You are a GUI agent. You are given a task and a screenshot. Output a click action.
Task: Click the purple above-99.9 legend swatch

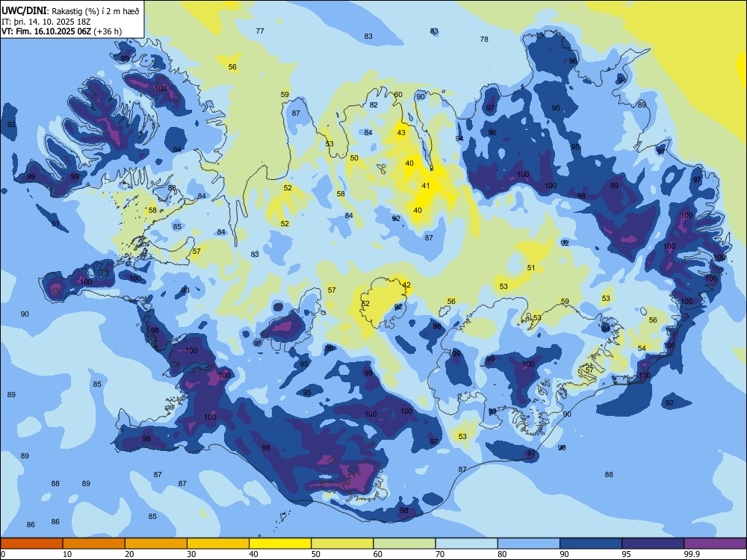715,544
